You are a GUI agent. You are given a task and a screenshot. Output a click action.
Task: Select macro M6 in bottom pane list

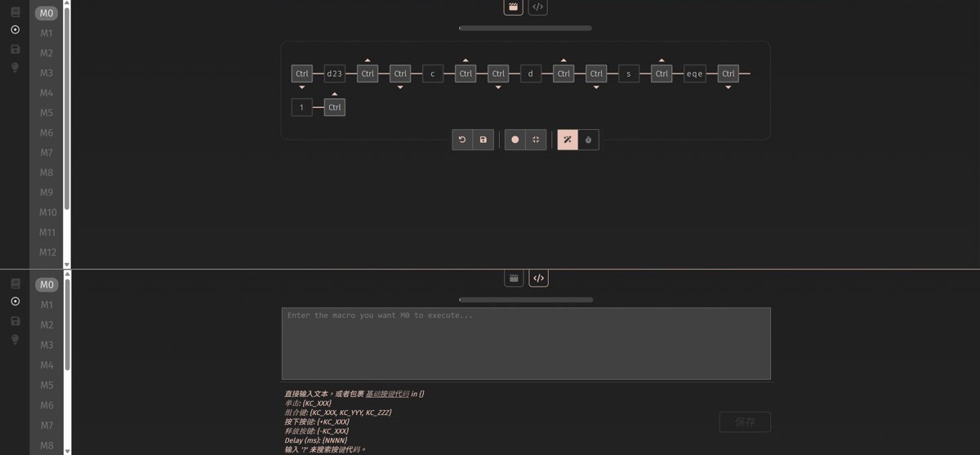[47, 405]
